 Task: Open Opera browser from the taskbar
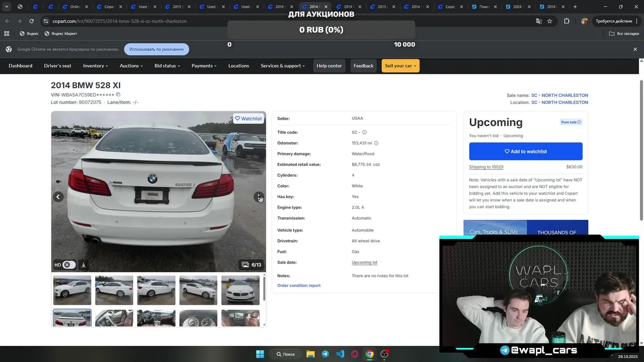click(x=355, y=354)
